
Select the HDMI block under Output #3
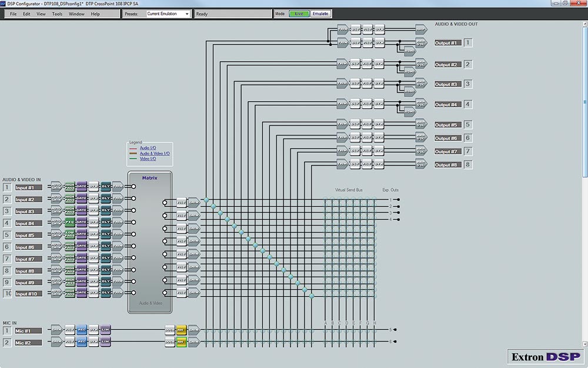(409, 90)
